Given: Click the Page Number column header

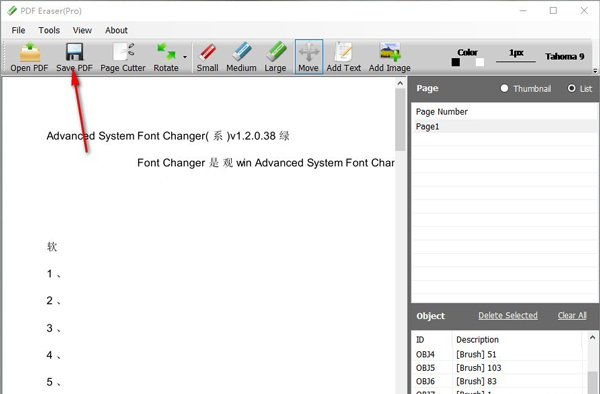Looking at the screenshot, I should point(442,112).
